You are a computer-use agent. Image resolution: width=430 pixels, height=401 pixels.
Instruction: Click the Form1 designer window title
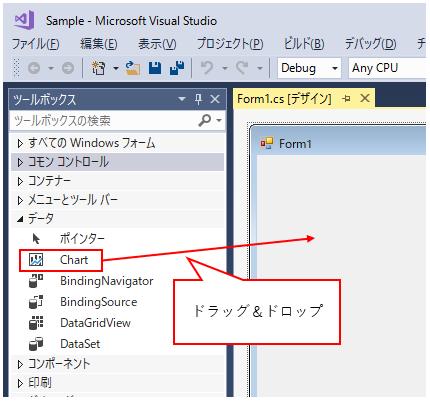click(x=295, y=144)
